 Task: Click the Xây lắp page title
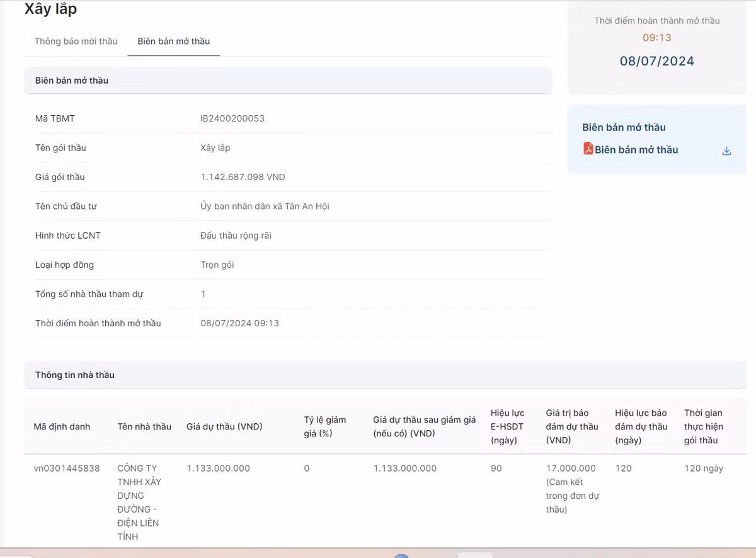[50, 10]
